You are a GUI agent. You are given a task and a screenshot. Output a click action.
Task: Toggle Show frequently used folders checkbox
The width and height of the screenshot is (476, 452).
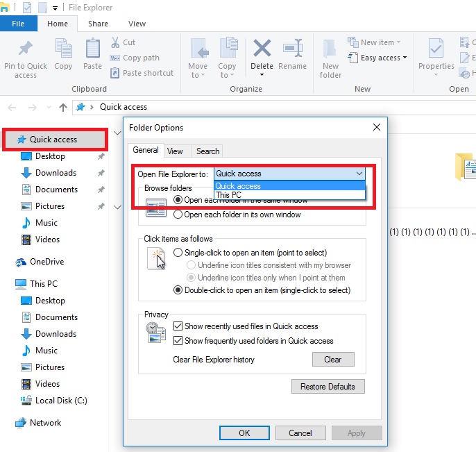[x=178, y=340]
